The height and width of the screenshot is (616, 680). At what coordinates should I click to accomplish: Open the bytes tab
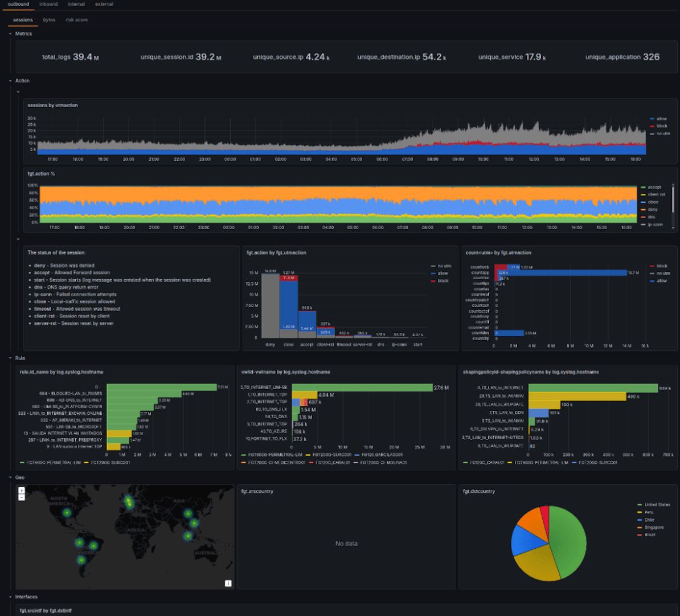point(49,19)
